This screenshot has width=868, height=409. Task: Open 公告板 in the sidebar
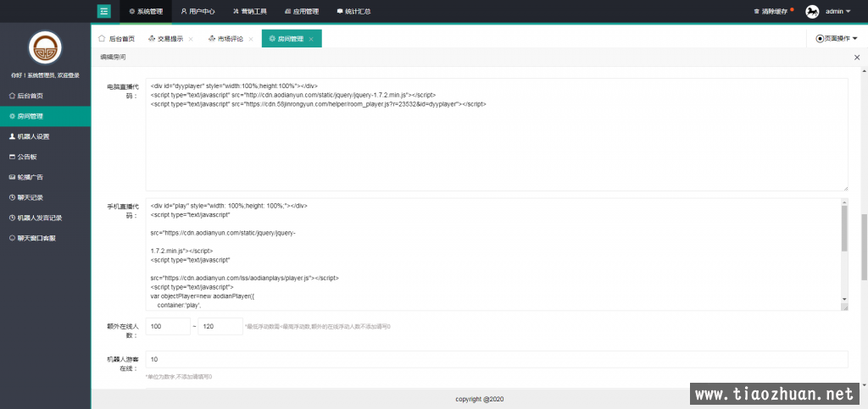46,157
